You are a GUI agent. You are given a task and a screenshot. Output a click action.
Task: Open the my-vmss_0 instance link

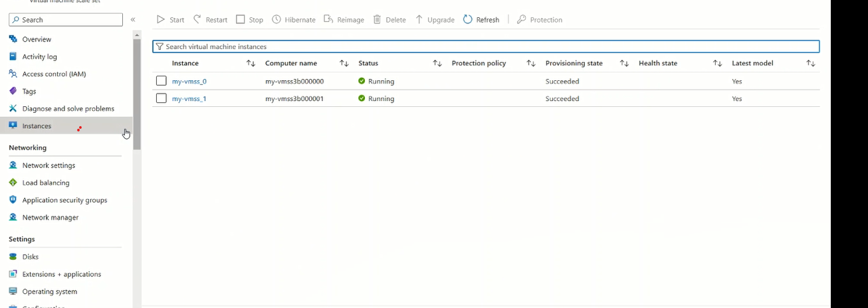(x=189, y=81)
